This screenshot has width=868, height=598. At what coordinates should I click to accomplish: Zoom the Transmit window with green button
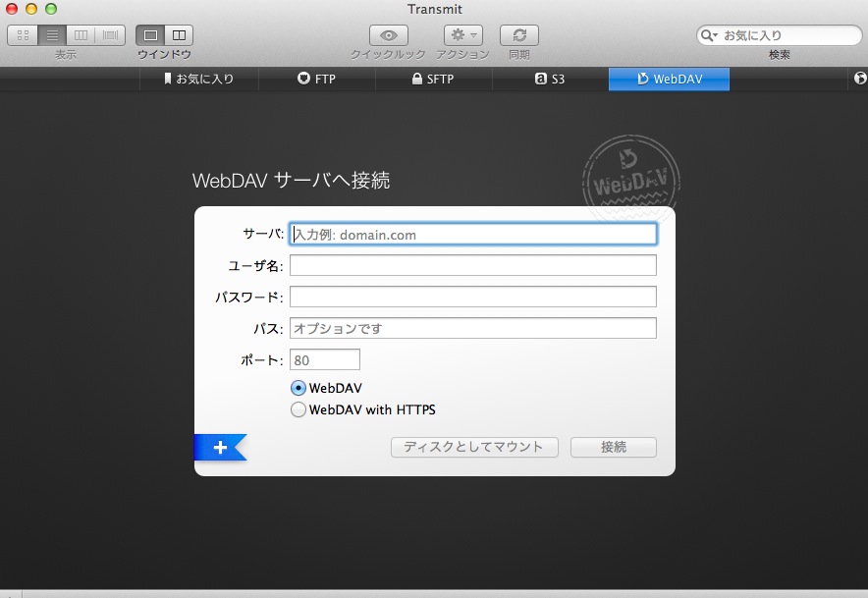coord(51,9)
